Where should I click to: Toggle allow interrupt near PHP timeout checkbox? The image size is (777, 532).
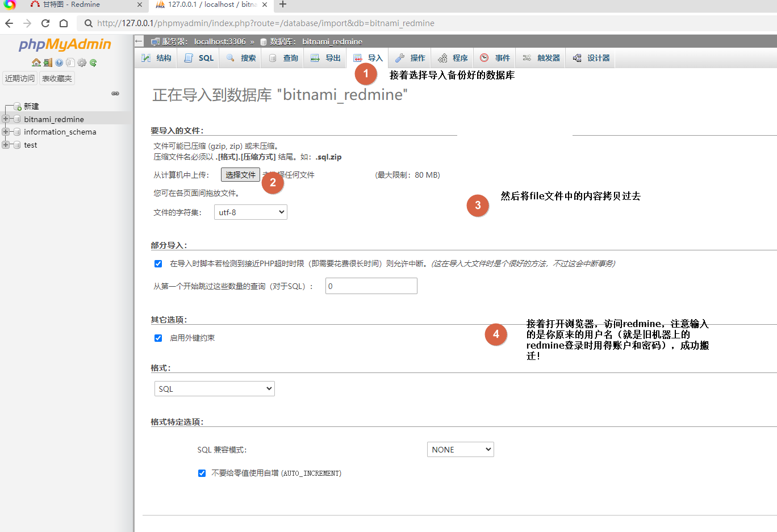158,263
